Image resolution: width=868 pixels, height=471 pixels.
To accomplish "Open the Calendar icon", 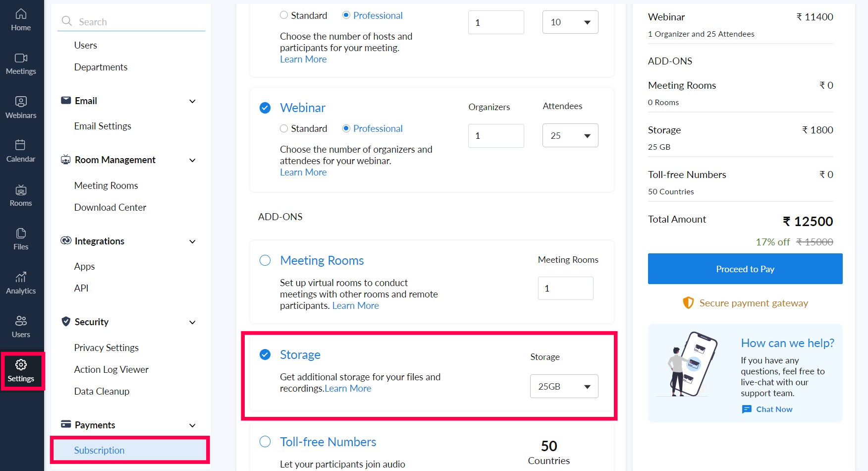I will coord(21,145).
